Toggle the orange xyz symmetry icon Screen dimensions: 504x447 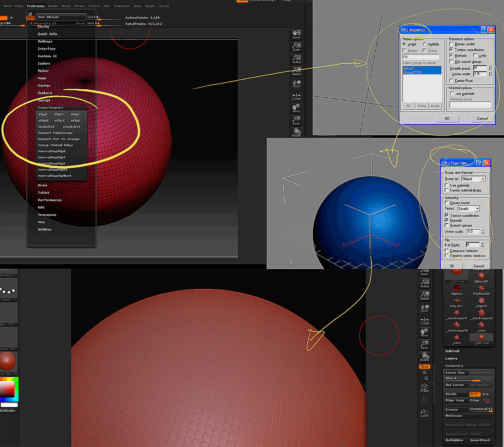coord(425,367)
